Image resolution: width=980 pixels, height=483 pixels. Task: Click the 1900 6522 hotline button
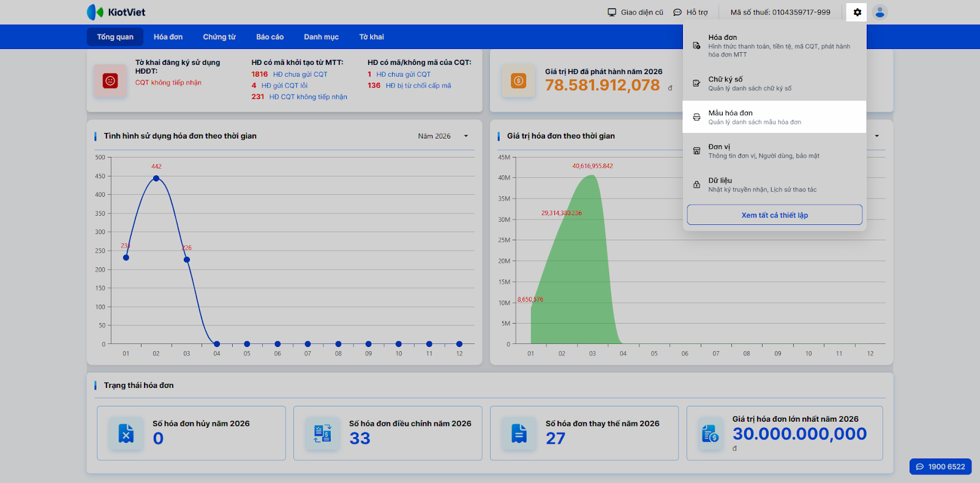pos(940,466)
